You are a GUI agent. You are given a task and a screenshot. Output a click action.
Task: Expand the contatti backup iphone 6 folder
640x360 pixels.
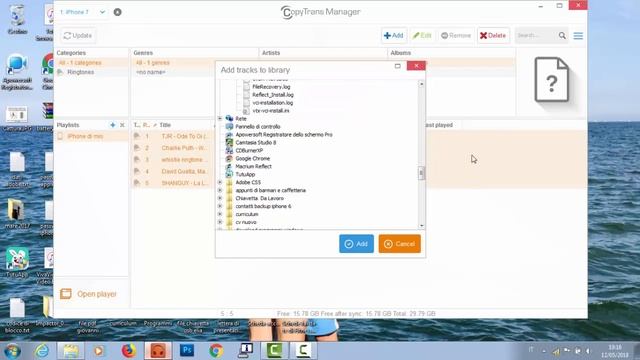(x=220, y=206)
